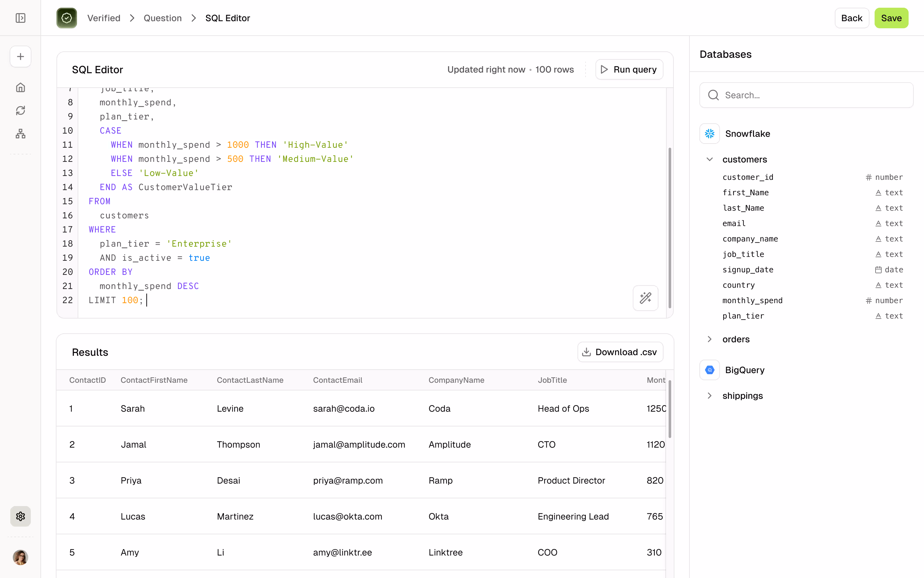
Task: Expand the shippings table
Action: click(709, 396)
